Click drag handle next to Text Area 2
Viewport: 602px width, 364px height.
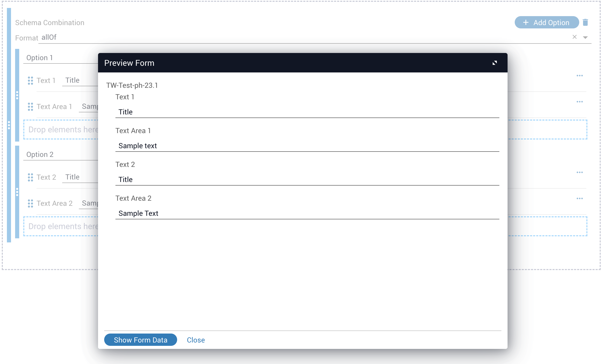pyautogui.click(x=30, y=204)
